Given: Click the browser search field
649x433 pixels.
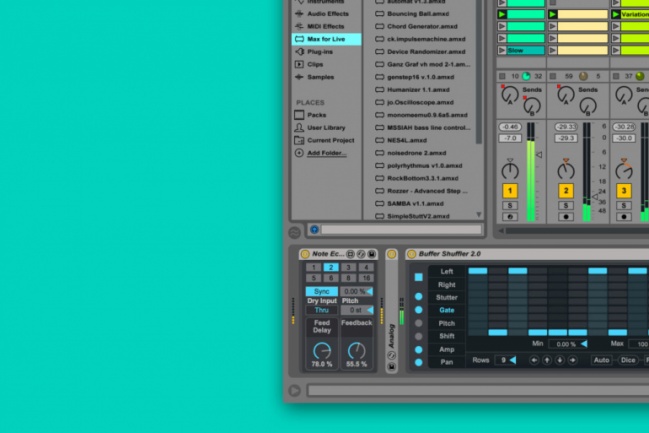Looking at the screenshot, I should coord(401,229).
